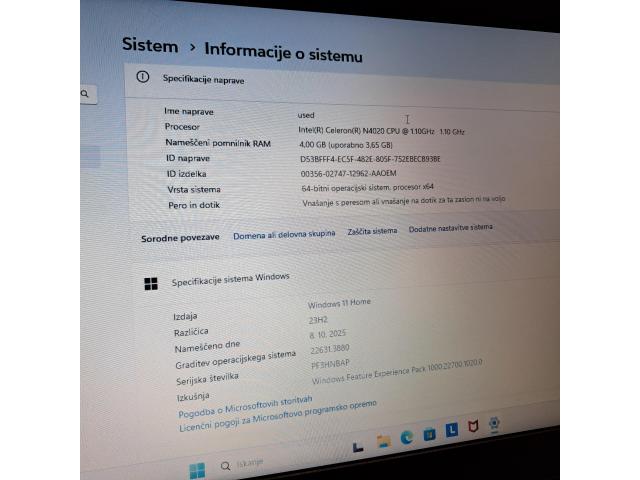The width and height of the screenshot is (640, 480).
Task: Go back to Sistem in the breadcrumb
Action: point(150,45)
